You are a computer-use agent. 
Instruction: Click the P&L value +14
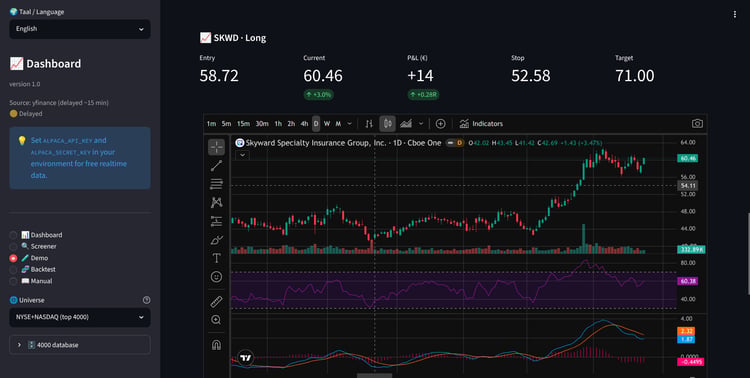point(420,76)
